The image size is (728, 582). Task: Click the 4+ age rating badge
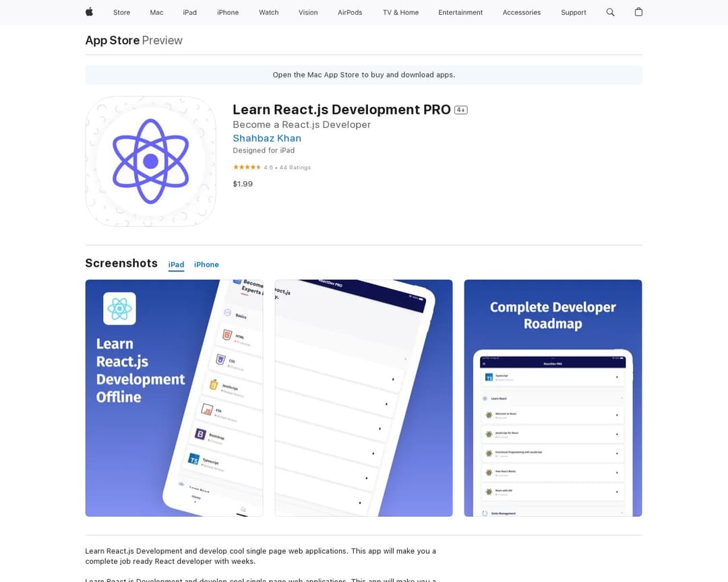(460, 110)
